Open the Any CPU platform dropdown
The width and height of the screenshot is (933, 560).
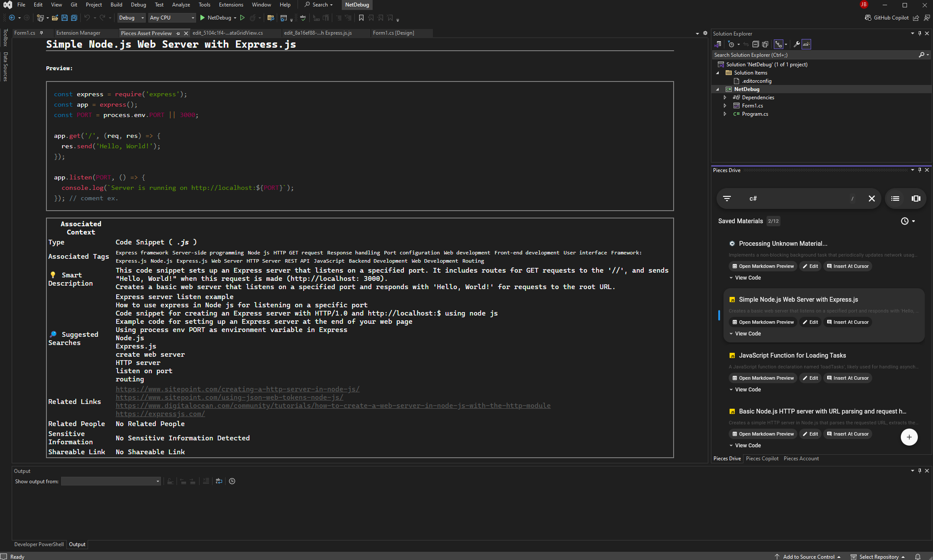click(172, 18)
